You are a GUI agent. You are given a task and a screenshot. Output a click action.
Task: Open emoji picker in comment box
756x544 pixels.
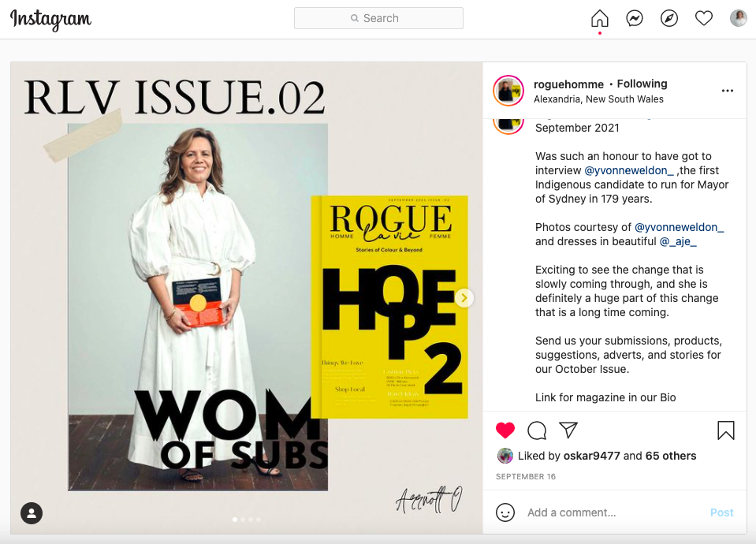tap(505, 512)
